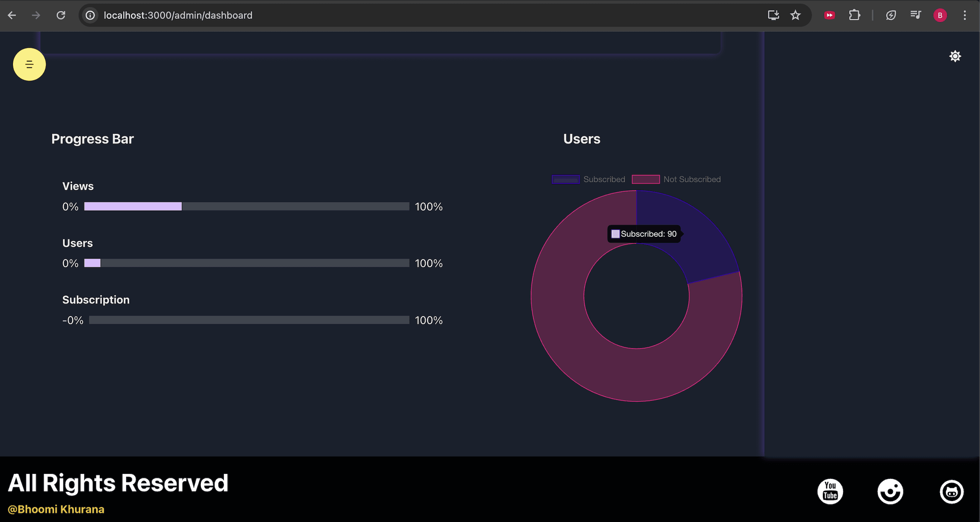Click the -0% Subscription value
Image resolution: width=980 pixels, height=522 pixels.
coord(73,320)
